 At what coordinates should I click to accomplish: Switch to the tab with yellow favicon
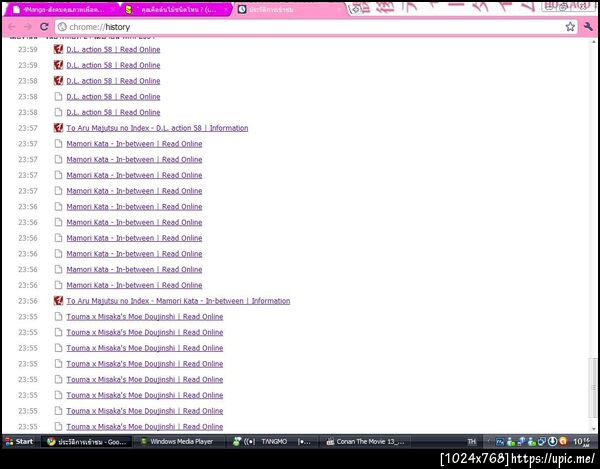pyautogui.click(x=174, y=10)
